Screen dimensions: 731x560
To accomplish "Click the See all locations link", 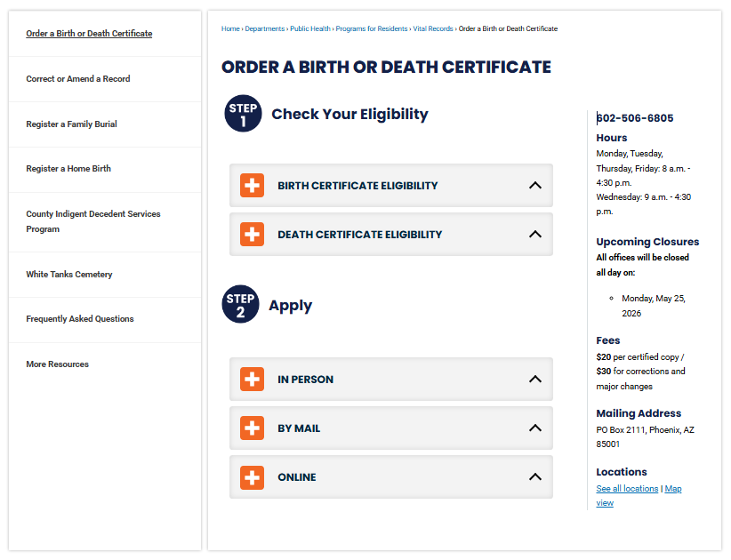I will point(627,489).
